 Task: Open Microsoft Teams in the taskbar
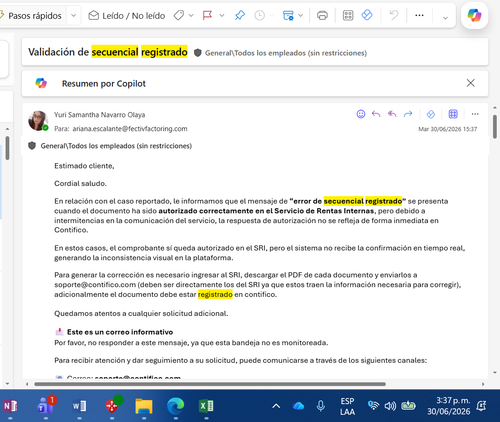46,406
